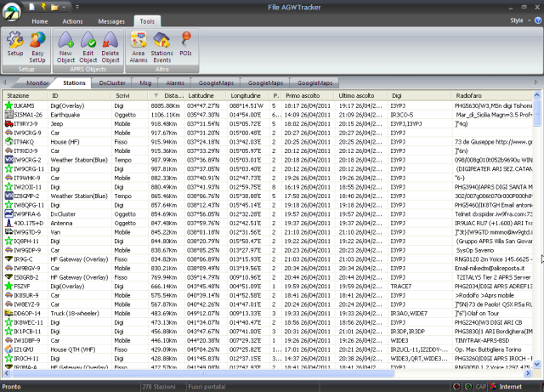Create a New APRS Object
The height and width of the screenshot is (392, 544).
tap(65, 48)
